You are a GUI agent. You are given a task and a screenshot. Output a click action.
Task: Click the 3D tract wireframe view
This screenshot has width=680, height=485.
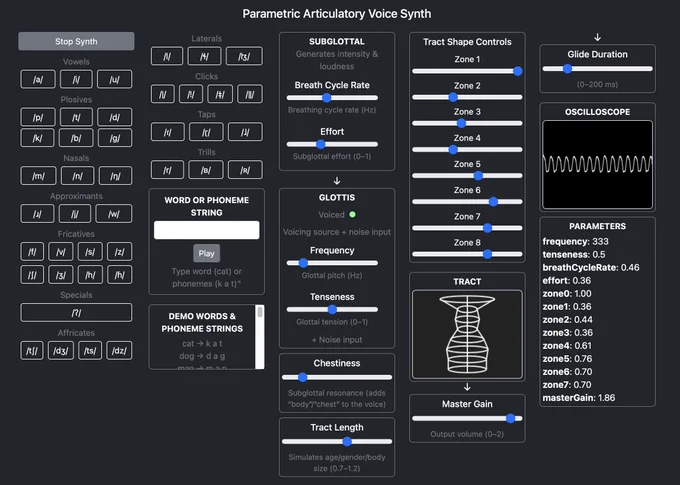click(467, 334)
